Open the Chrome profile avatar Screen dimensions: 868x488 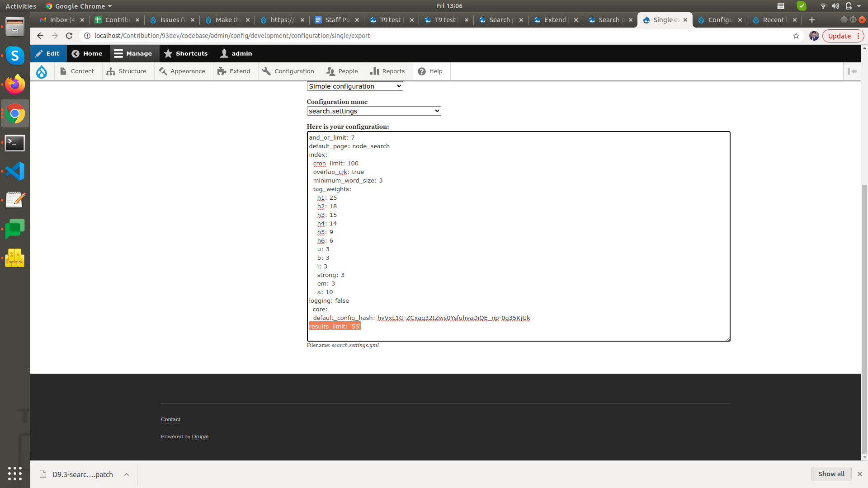coord(814,36)
